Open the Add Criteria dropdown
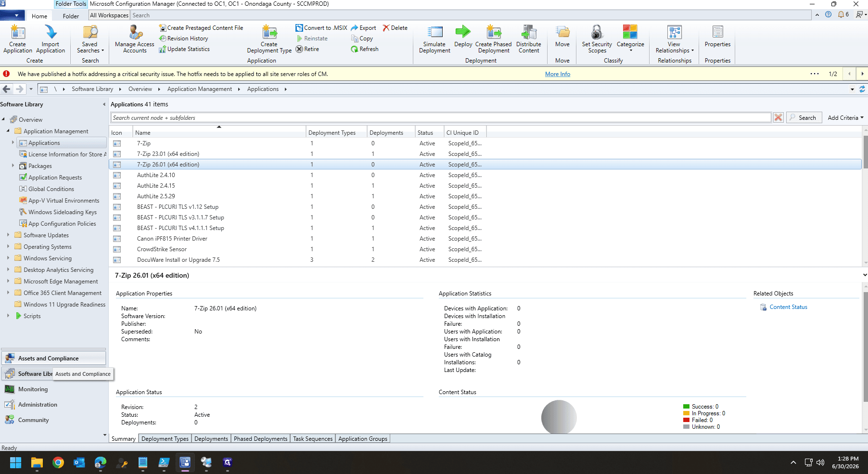This screenshot has width=868, height=474. pos(845,118)
